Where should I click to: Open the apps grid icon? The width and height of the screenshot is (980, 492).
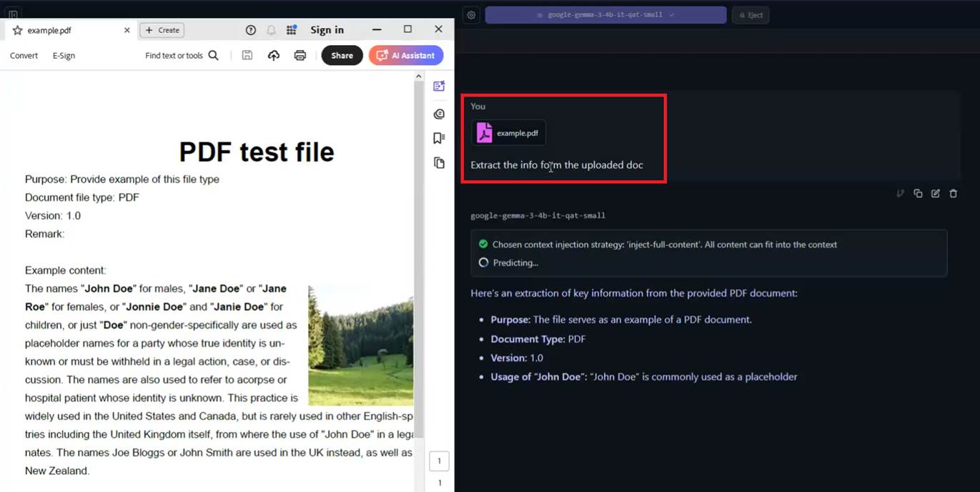291,30
